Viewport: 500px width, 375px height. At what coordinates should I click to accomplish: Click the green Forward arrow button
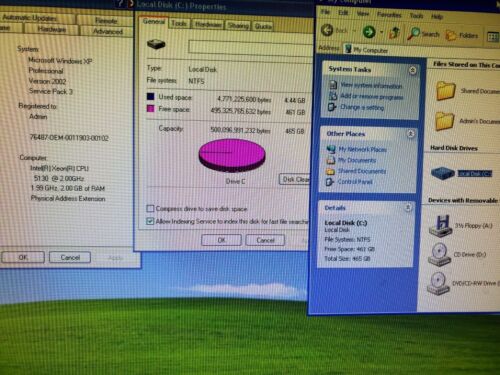pos(369,32)
